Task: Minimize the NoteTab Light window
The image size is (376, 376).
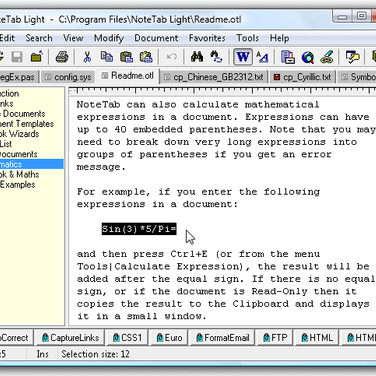Action: [x=342, y=17]
